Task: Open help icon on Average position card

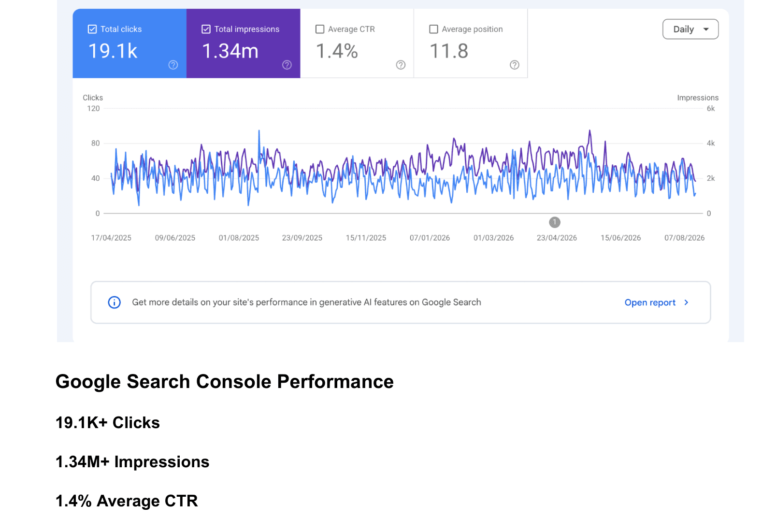Action: tap(515, 65)
